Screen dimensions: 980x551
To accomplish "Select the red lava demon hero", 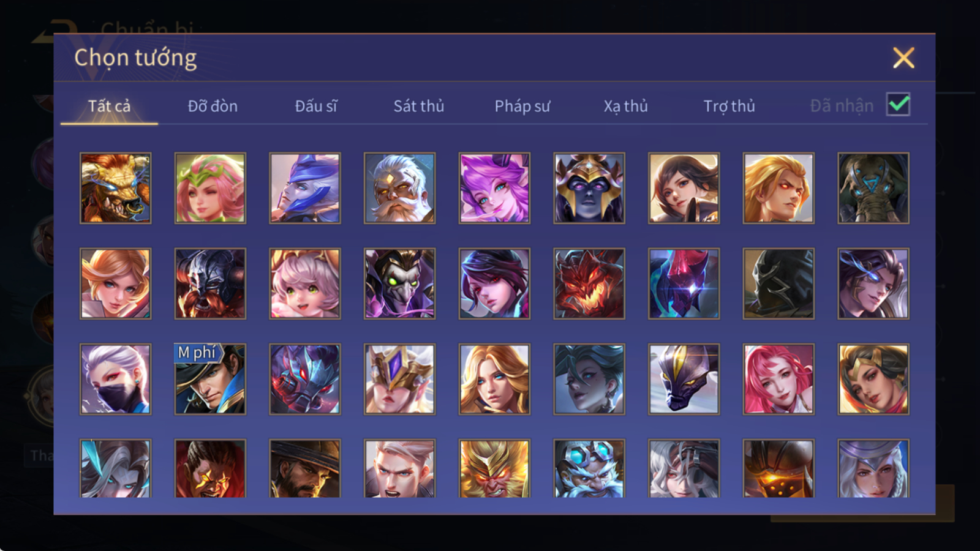I will pos(589,283).
